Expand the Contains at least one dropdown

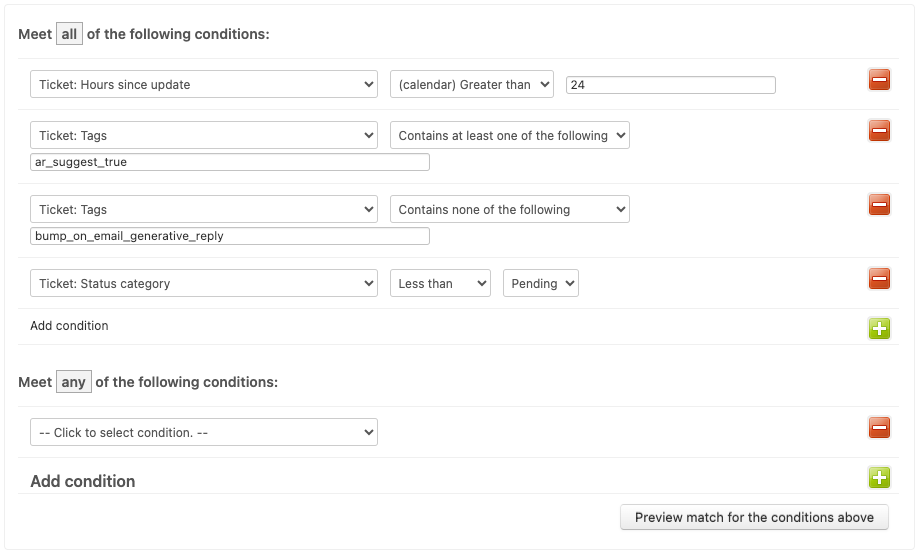[x=510, y=136]
